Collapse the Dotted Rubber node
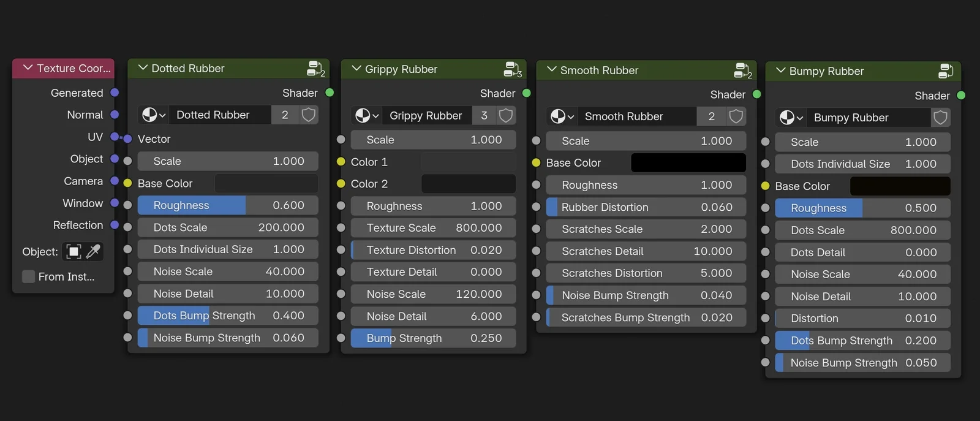 [143, 68]
